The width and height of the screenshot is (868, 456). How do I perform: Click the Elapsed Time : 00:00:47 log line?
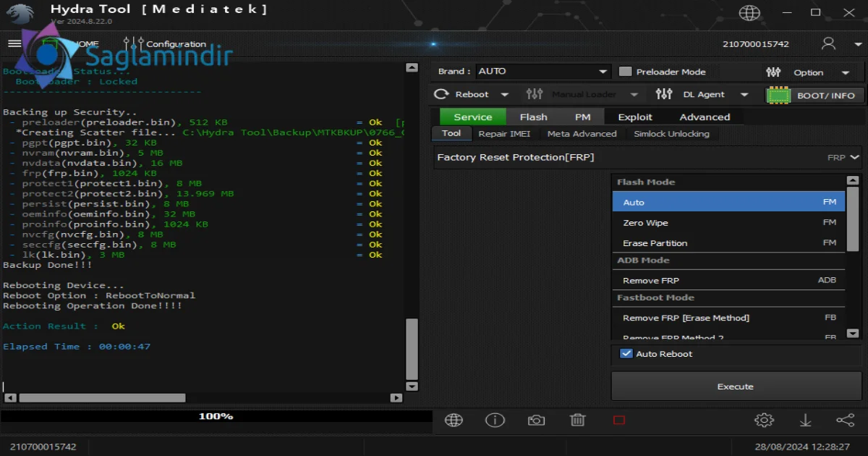click(77, 346)
